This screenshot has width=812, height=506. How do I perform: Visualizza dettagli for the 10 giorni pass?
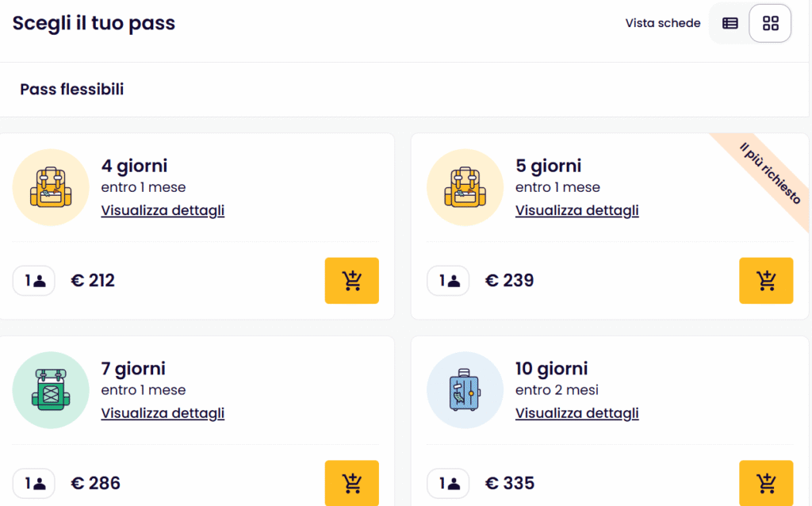tap(577, 412)
